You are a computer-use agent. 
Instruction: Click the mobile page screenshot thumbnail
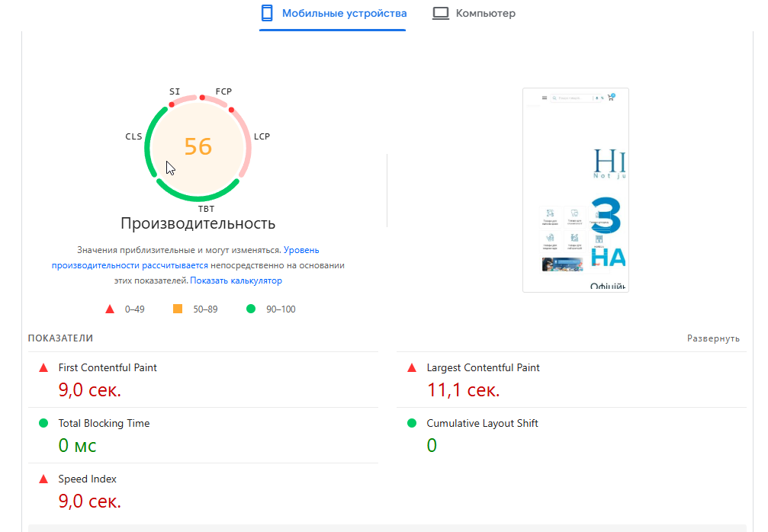(576, 190)
